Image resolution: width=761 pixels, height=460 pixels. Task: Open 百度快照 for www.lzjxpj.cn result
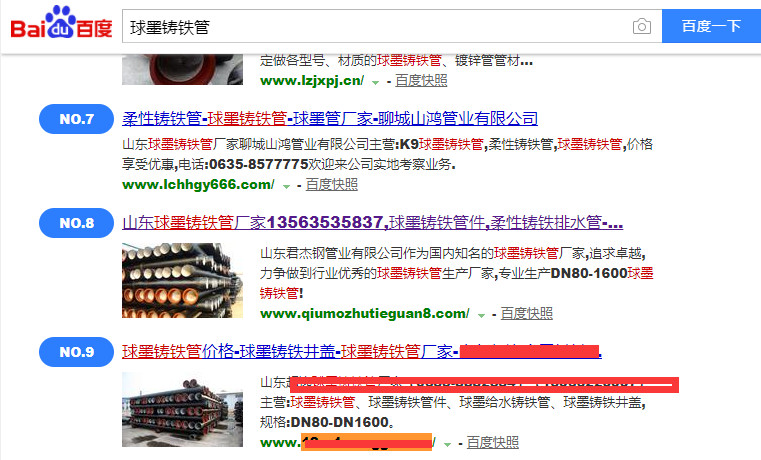[x=421, y=81]
